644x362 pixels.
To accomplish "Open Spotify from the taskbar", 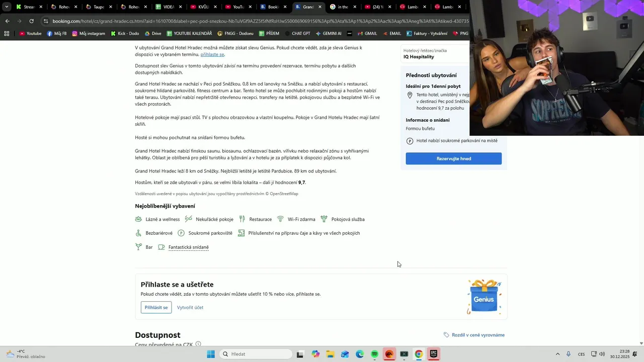I will click(x=374, y=354).
